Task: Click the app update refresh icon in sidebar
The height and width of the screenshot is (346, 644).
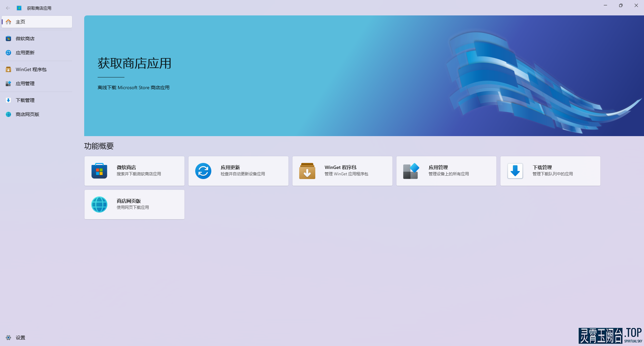Action: 8,53
